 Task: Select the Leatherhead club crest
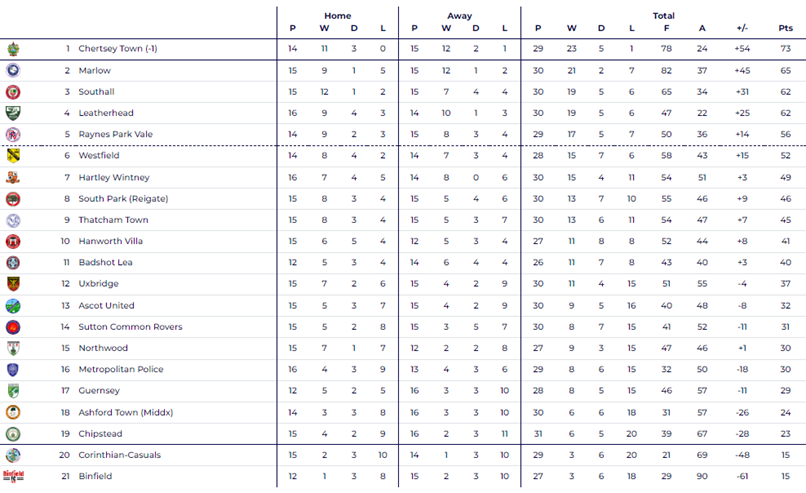[x=13, y=113]
